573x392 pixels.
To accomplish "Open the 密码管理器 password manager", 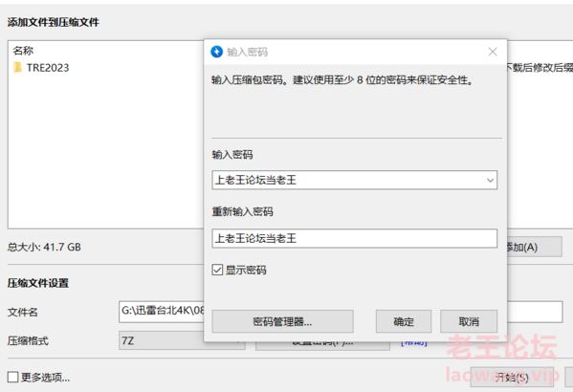I will tap(282, 321).
